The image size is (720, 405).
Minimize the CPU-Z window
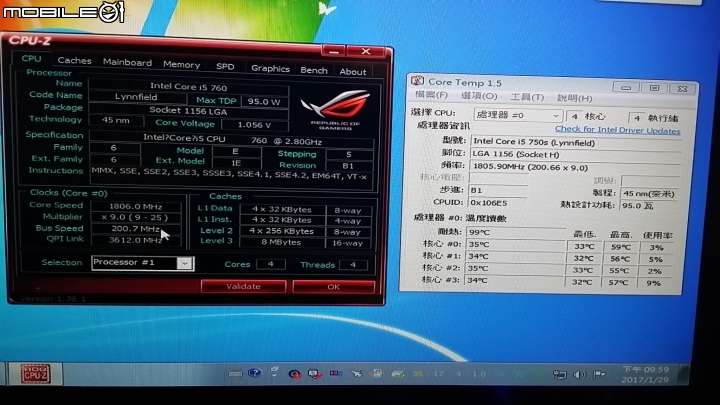click(x=334, y=51)
